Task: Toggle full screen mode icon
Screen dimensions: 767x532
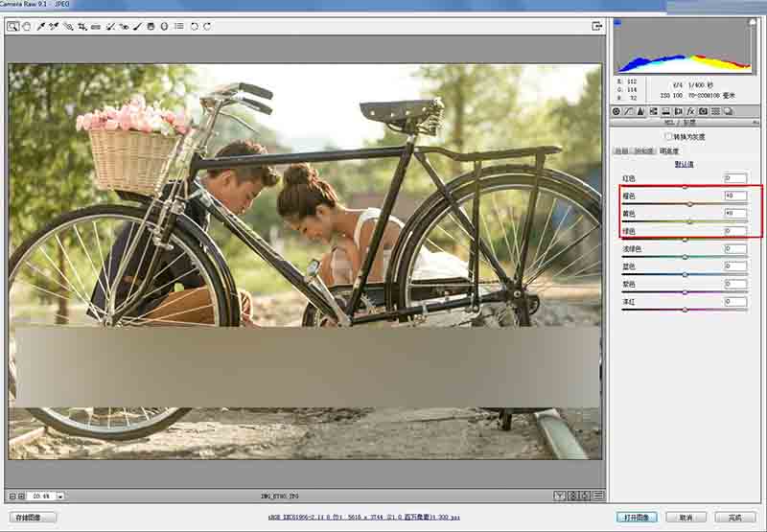Action: click(x=596, y=27)
